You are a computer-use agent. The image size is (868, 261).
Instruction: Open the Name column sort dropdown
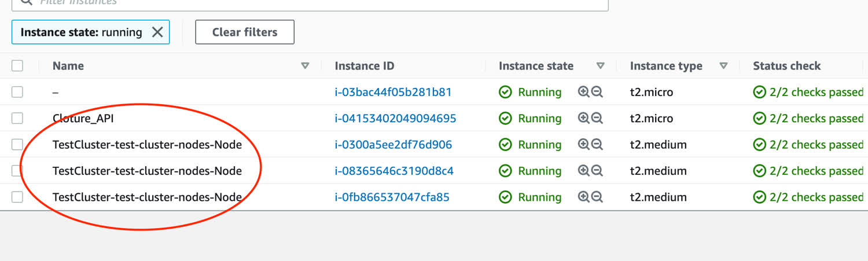coord(305,66)
